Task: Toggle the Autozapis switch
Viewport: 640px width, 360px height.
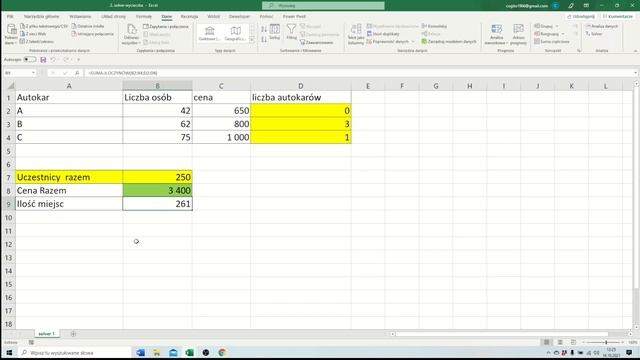Action: click(29, 60)
